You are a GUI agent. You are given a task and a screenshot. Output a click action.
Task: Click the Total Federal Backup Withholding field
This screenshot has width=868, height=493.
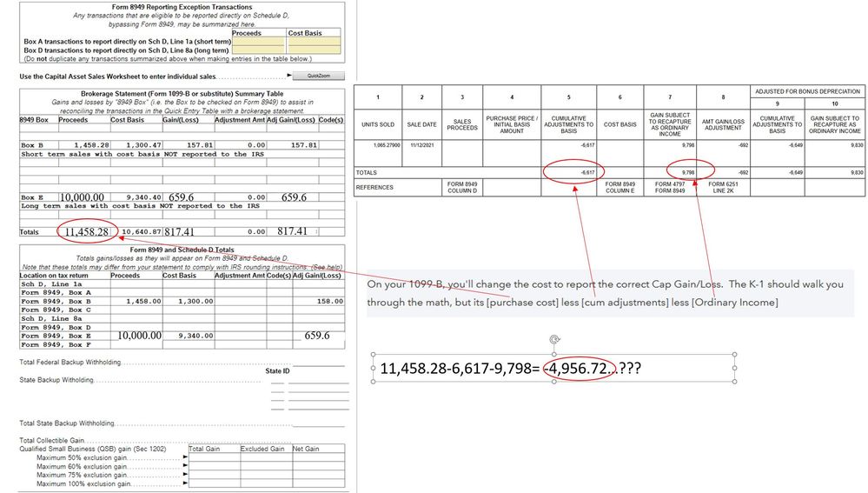(x=318, y=363)
